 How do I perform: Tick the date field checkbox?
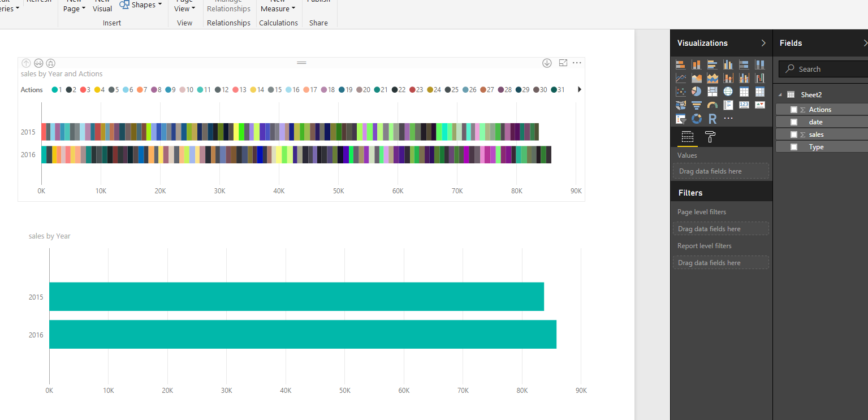click(x=794, y=122)
